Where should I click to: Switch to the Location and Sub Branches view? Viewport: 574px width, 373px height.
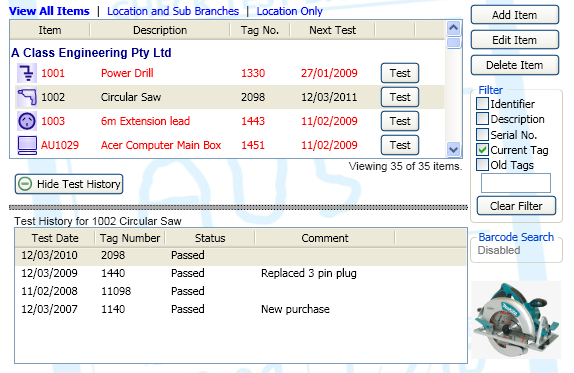click(173, 11)
